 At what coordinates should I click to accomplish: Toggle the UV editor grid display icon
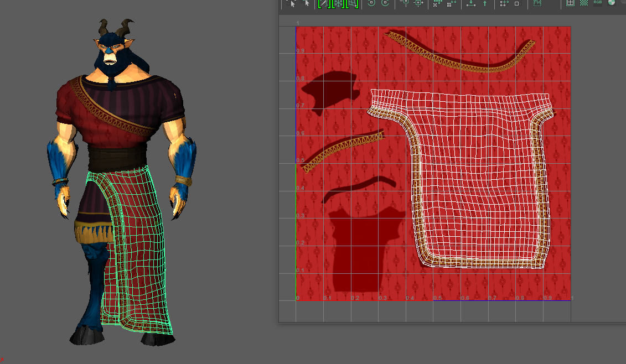coord(570,3)
